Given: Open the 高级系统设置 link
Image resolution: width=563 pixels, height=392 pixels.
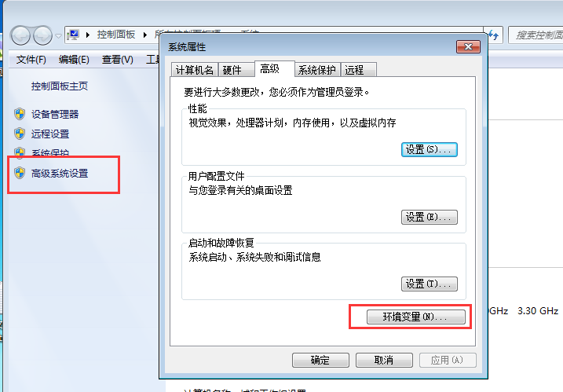Looking at the screenshot, I should pyautogui.click(x=60, y=174).
